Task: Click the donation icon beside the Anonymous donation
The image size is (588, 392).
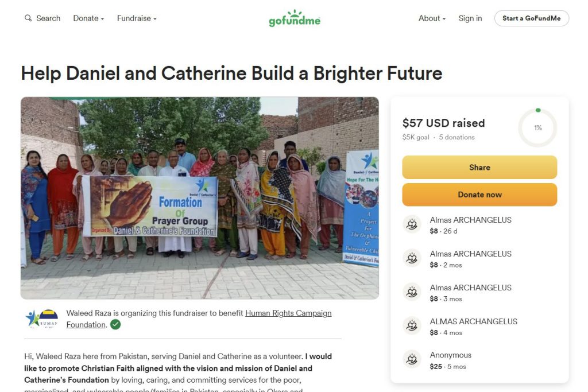Action: tap(412, 360)
